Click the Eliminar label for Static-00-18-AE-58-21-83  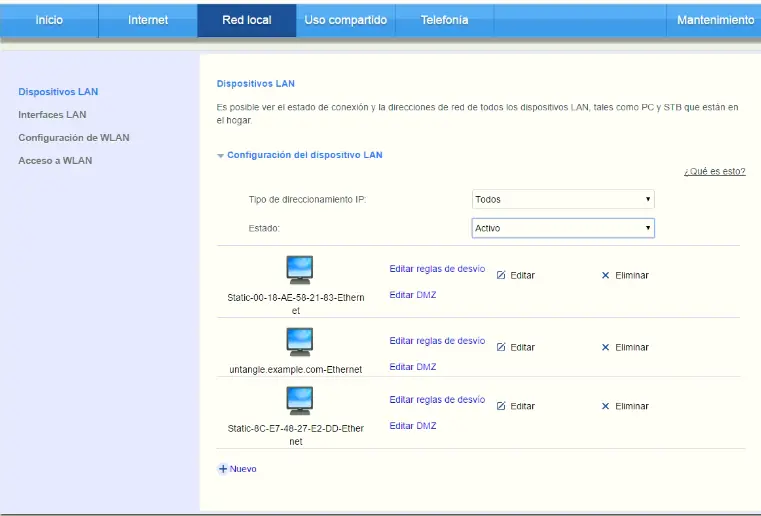click(632, 275)
